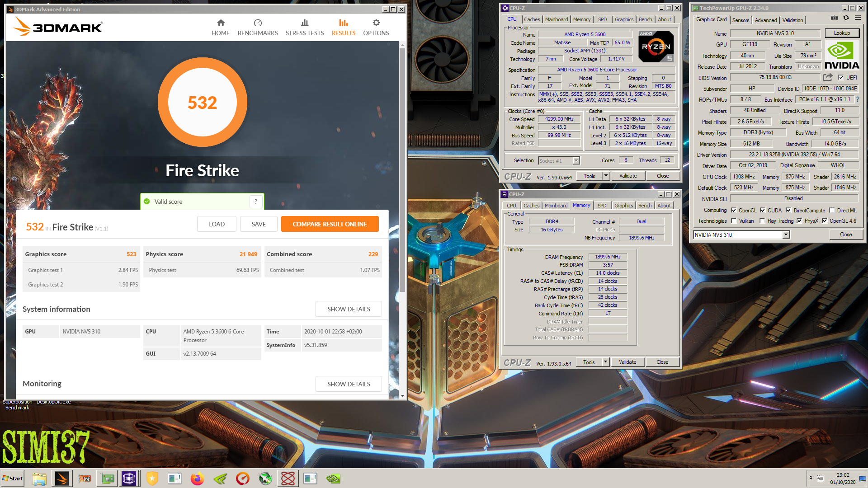The height and width of the screenshot is (488, 868).
Task: Click NVIDIA NVS 310 name field in GPU-Z
Action: pos(775,33)
